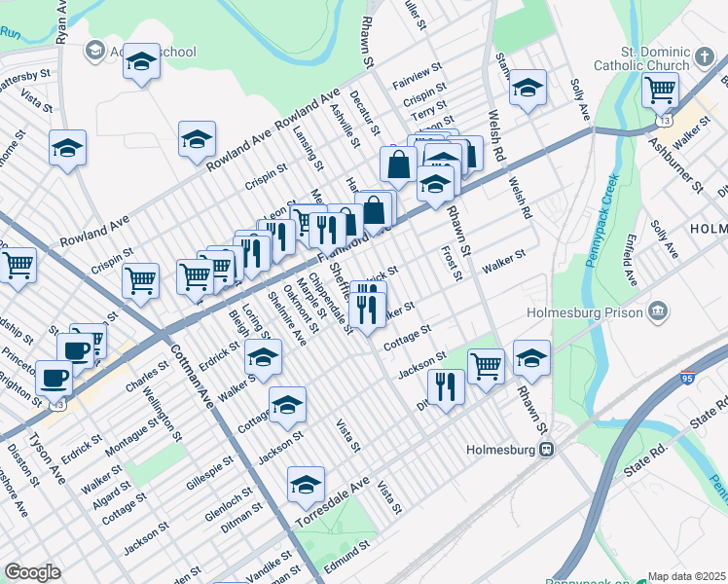Click the Edmund St label
Viewport: 728px width, 584px height.
346,557
